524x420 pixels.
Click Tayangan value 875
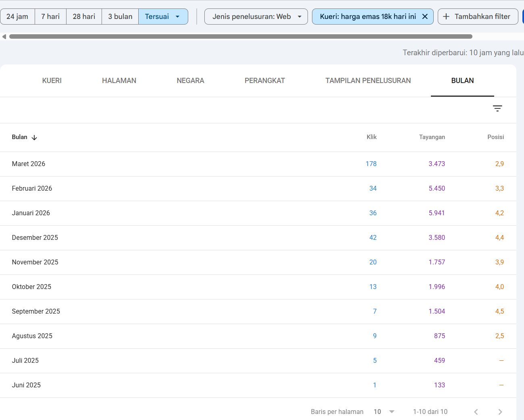pyautogui.click(x=439, y=336)
